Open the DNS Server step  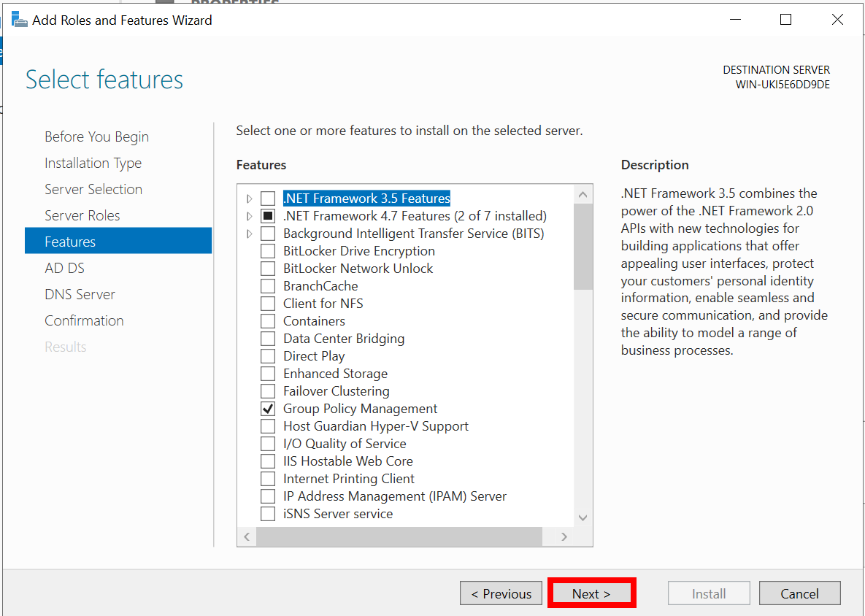(80, 294)
